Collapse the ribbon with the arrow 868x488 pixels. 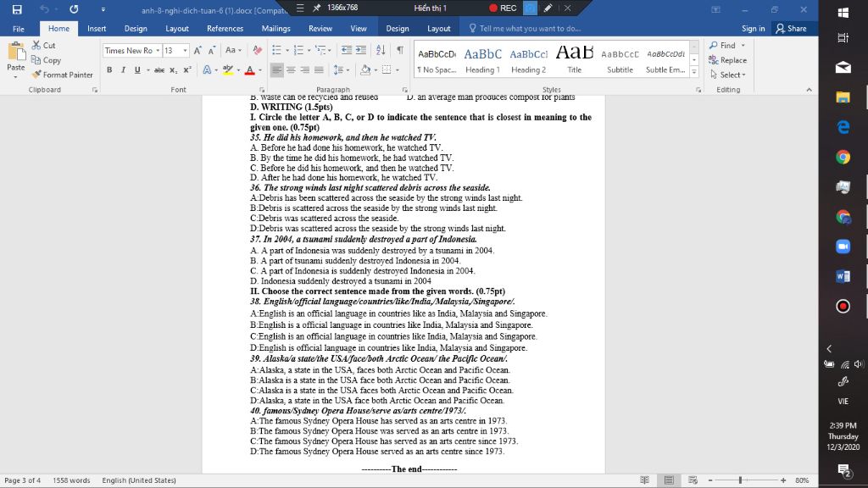809,90
